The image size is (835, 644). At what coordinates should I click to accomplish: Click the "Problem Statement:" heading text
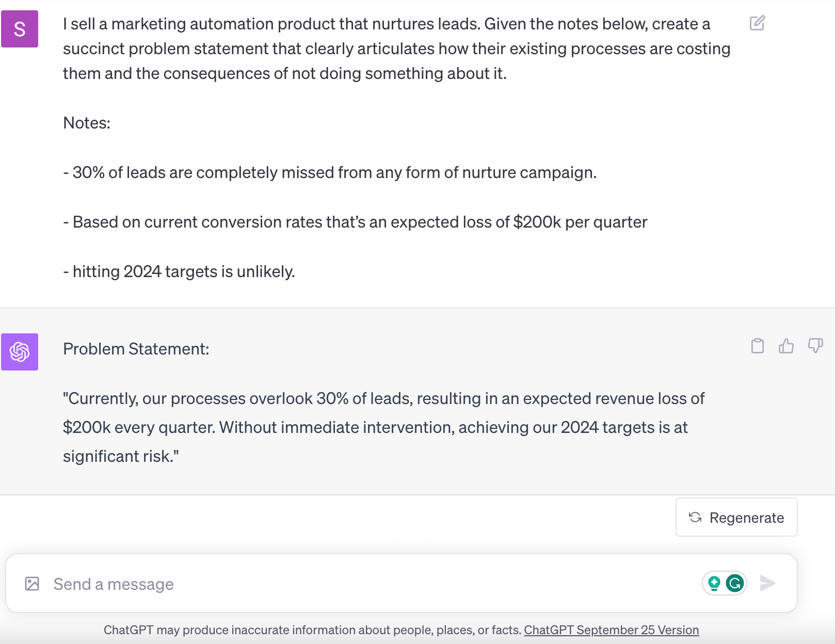(136, 349)
